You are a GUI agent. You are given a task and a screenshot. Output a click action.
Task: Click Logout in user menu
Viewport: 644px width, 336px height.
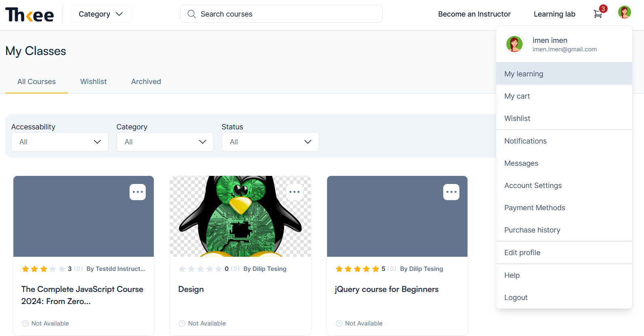point(564,298)
